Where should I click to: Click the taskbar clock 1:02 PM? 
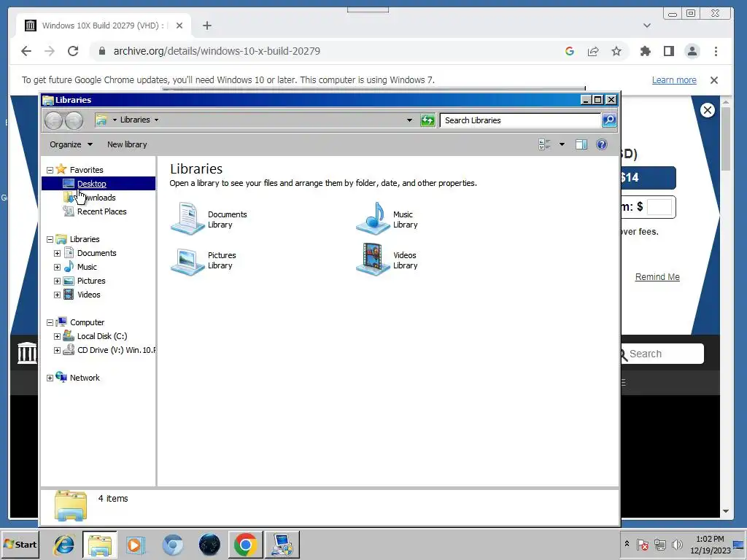[x=711, y=544]
